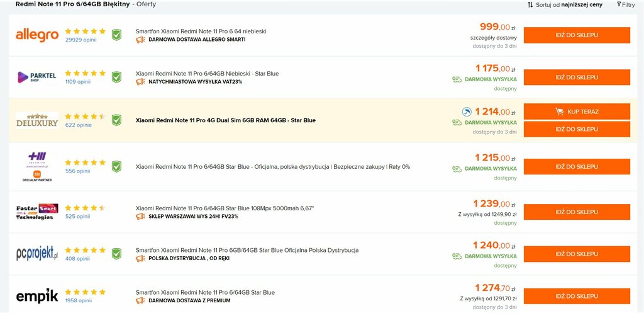Viewport: 644px width, 313px height.
Task: Click szczegóły dostawy under 999,00 zł
Action: pos(494,38)
